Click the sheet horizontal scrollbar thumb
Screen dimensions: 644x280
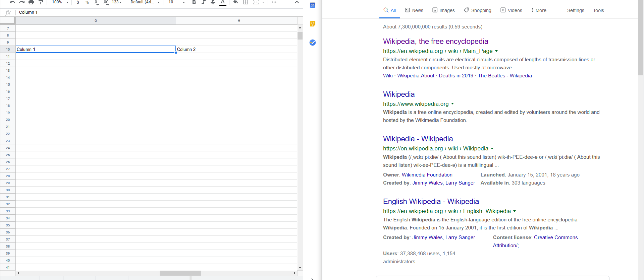click(180, 273)
